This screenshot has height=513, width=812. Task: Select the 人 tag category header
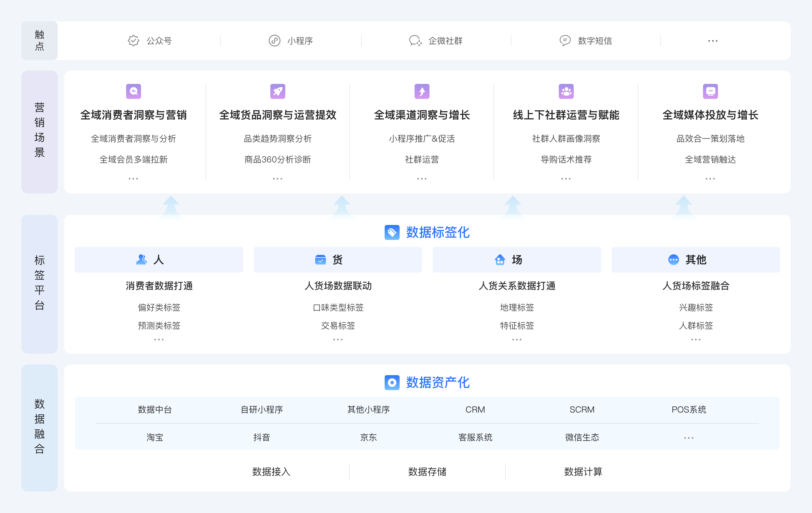159,260
